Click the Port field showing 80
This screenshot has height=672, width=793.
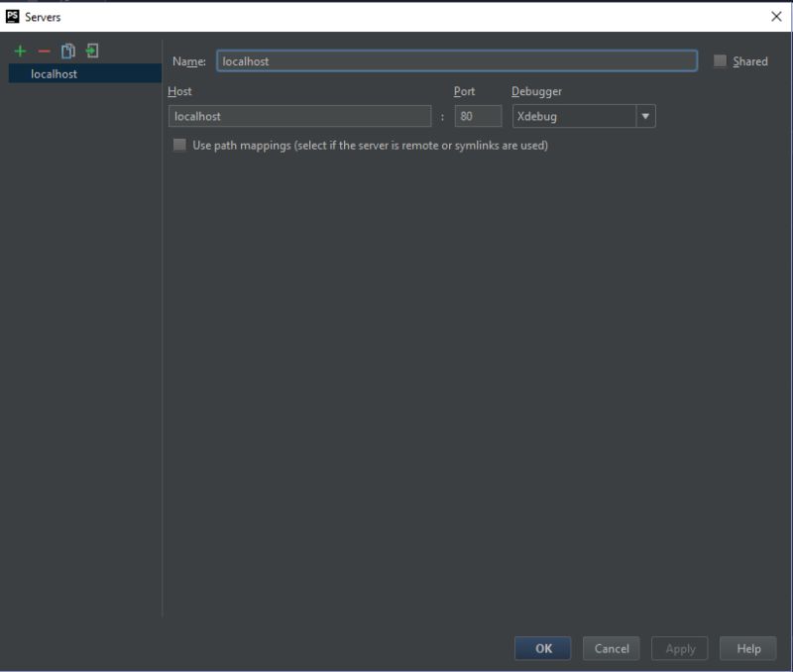(x=478, y=116)
